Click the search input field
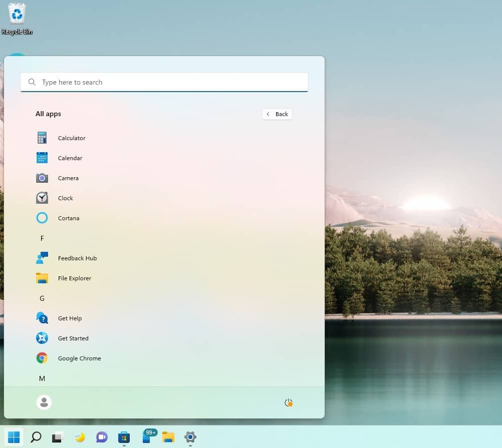 tap(164, 82)
